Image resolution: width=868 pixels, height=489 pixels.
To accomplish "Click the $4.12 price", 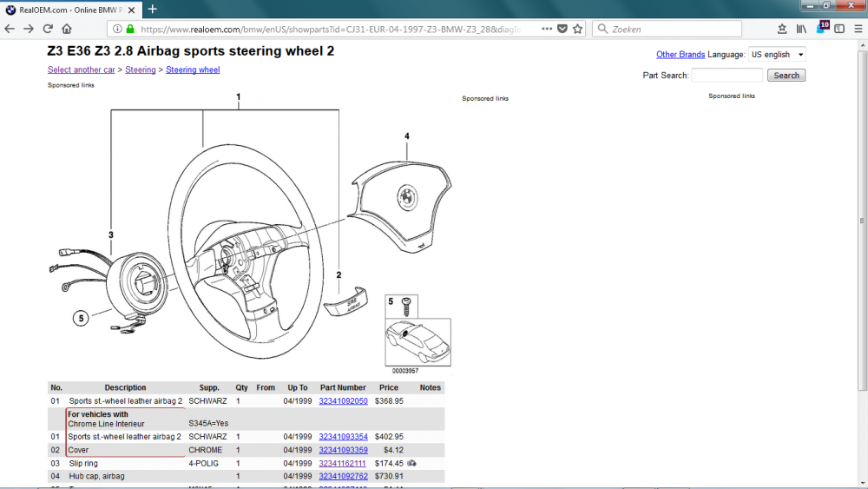I will [393, 450].
